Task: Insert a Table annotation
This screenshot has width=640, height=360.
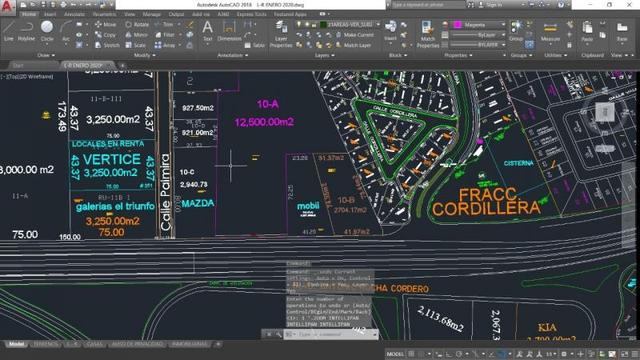Action: point(255,45)
